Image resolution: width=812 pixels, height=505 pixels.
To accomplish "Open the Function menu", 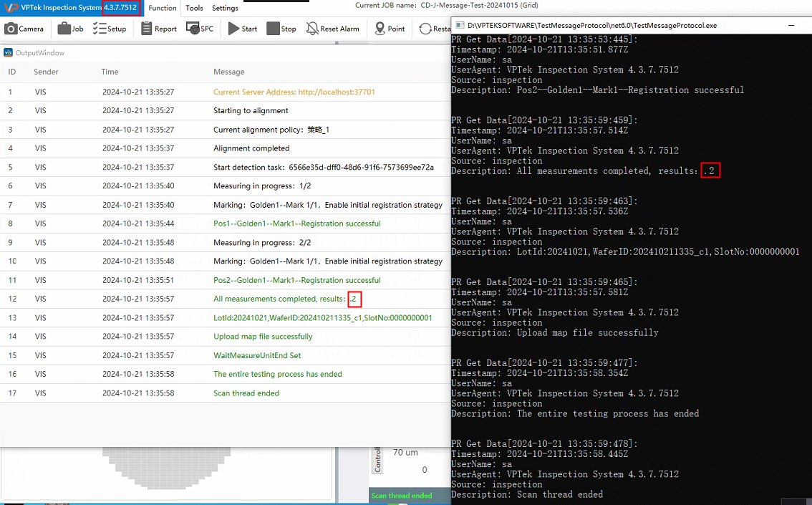I will [162, 8].
